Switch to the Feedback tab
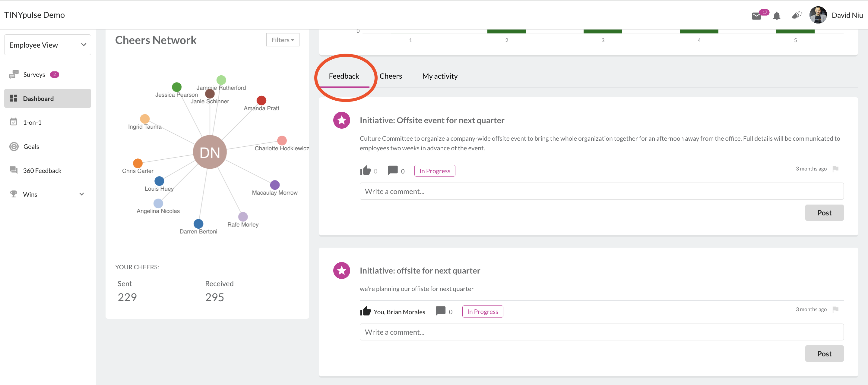The width and height of the screenshot is (868, 385). (x=344, y=76)
